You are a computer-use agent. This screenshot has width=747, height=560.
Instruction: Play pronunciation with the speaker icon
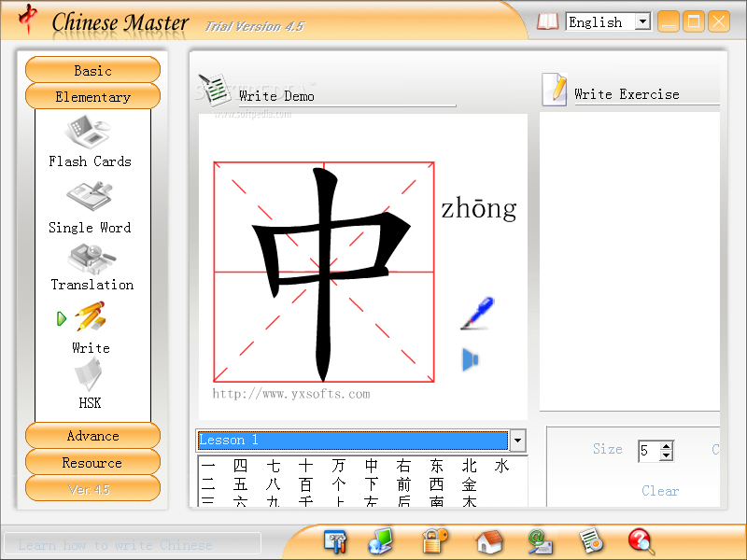470,359
